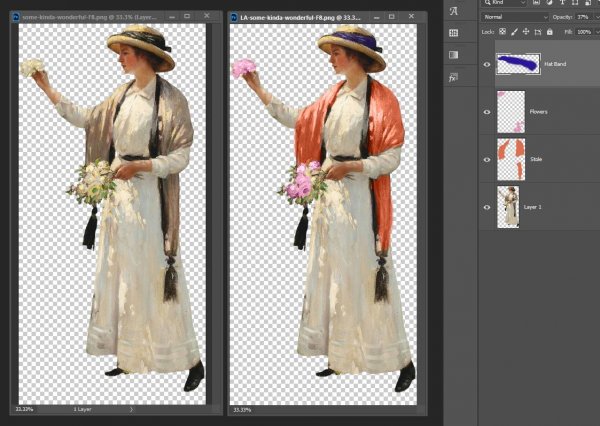Open the Styles fx panel icon
600x426 pixels.
(x=453, y=78)
